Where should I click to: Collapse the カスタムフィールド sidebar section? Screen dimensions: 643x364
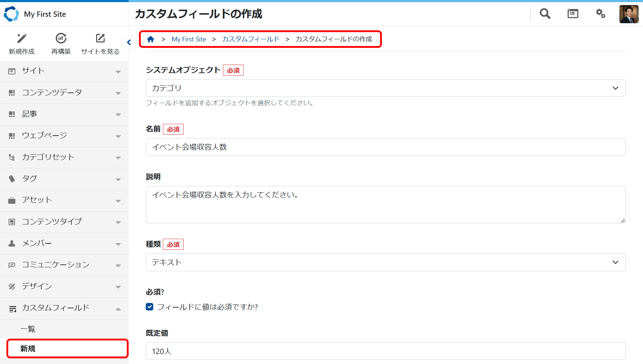(64, 308)
